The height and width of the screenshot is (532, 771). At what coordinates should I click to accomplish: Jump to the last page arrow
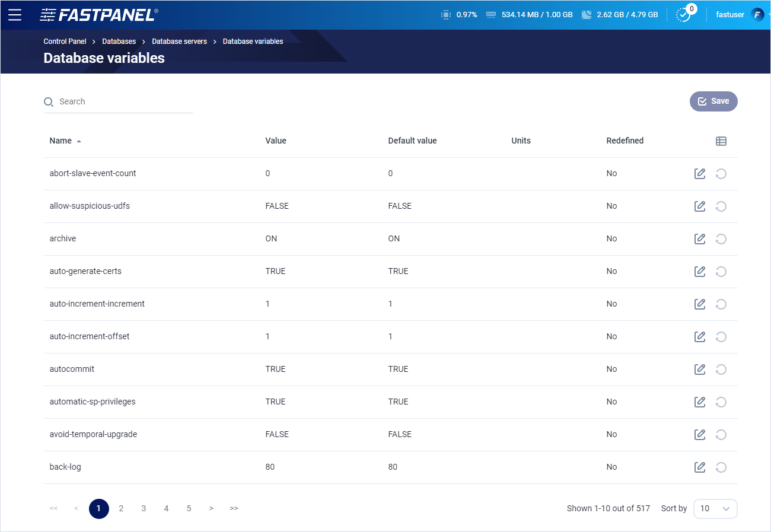click(x=234, y=509)
